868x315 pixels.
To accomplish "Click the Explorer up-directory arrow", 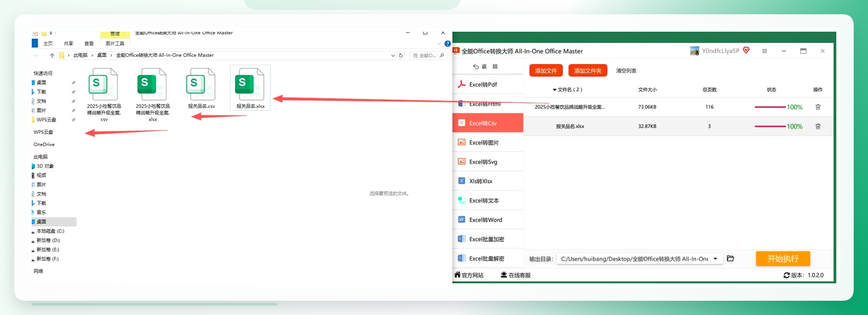I will (x=52, y=56).
